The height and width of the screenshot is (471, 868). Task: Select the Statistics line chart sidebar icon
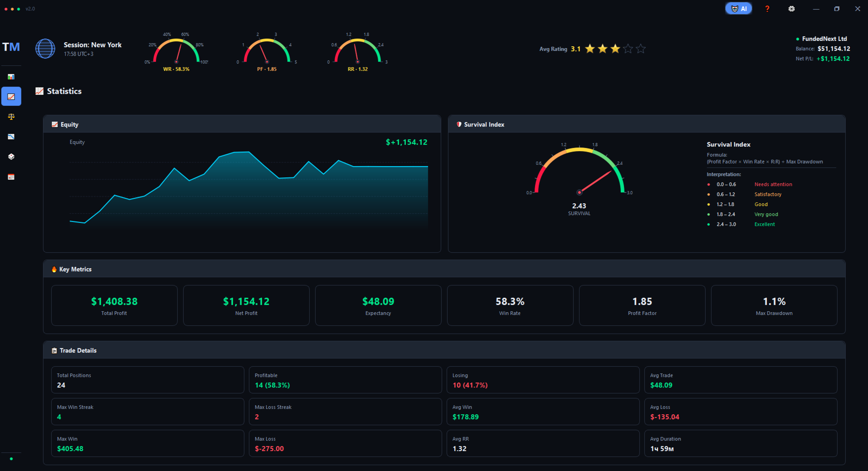click(x=11, y=97)
